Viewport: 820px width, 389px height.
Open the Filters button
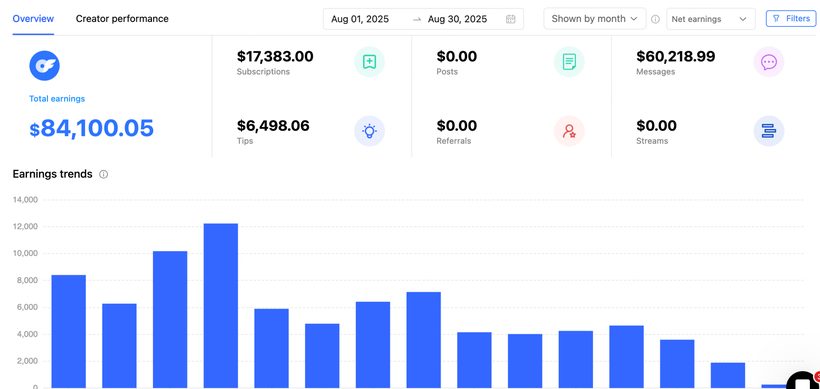click(791, 19)
